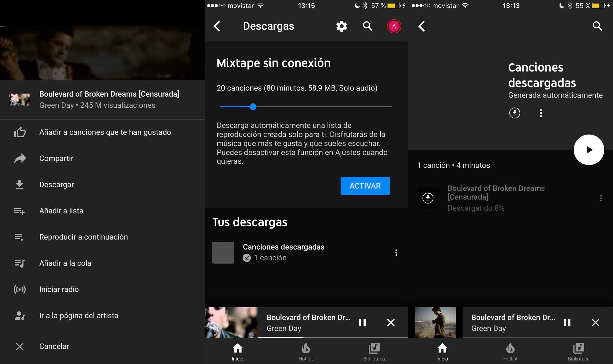This screenshot has width=613, height=364.
Task: Choose Compartir from the song menu
Action: 102,158
